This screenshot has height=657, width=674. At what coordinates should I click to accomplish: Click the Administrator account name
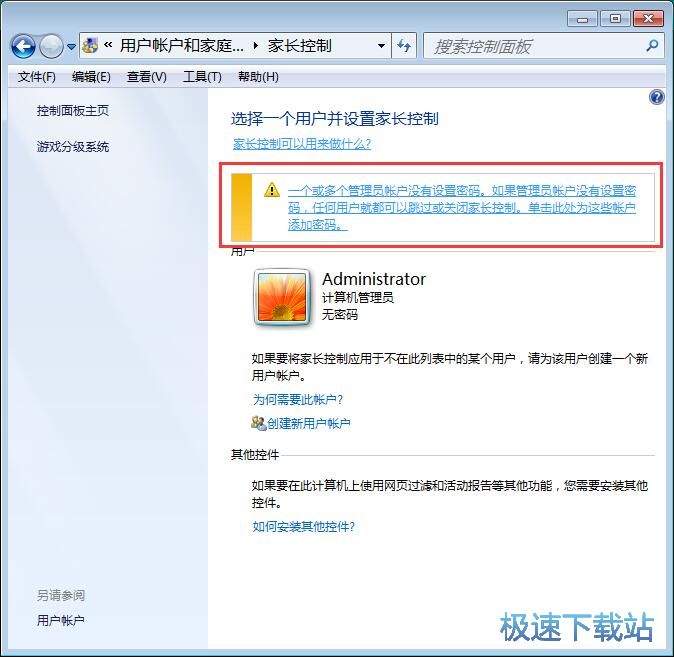(374, 279)
